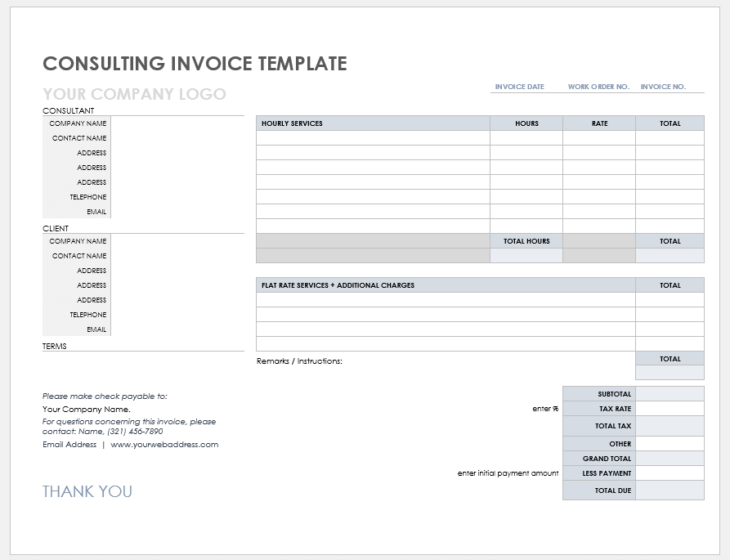Select the Tax Rate value cell
Screen dimensions: 730x560
pyautogui.click(x=670, y=409)
